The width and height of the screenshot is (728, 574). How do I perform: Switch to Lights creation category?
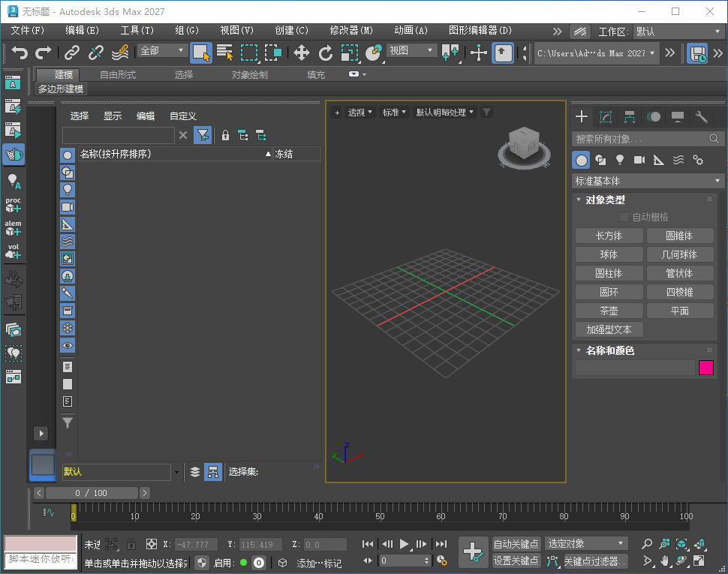tap(620, 161)
